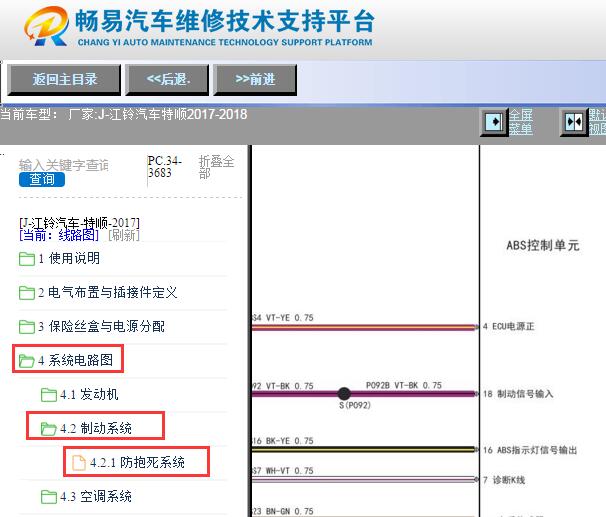Collapse open folder icon of 4.2 制动系统
Screen dimensions: 606x517
pos(49,429)
